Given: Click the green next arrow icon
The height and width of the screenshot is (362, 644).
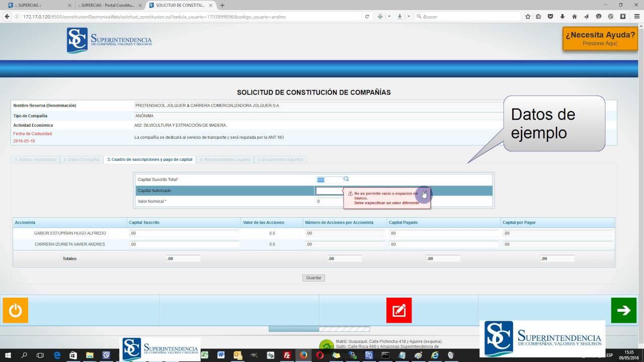Looking at the screenshot, I should (x=623, y=310).
